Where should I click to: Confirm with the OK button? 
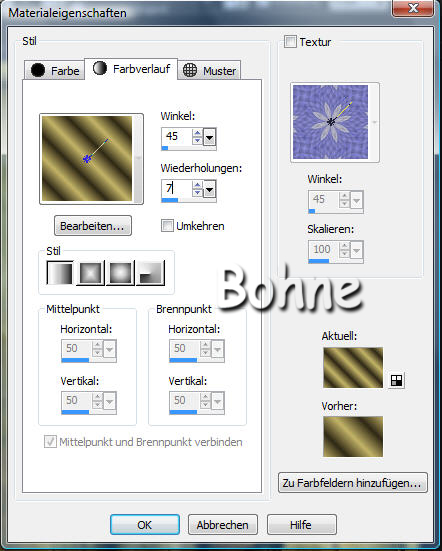click(x=145, y=525)
